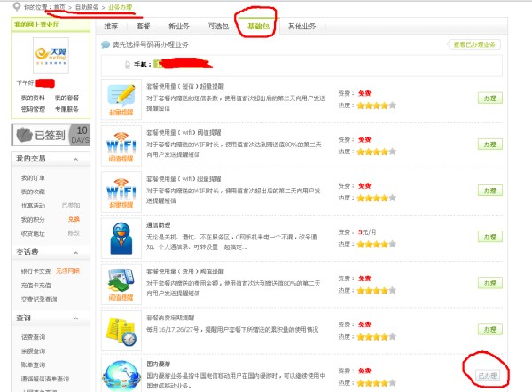Click 修改 next to 收货地址
The height and width of the screenshot is (392, 532).
(74, 233)
